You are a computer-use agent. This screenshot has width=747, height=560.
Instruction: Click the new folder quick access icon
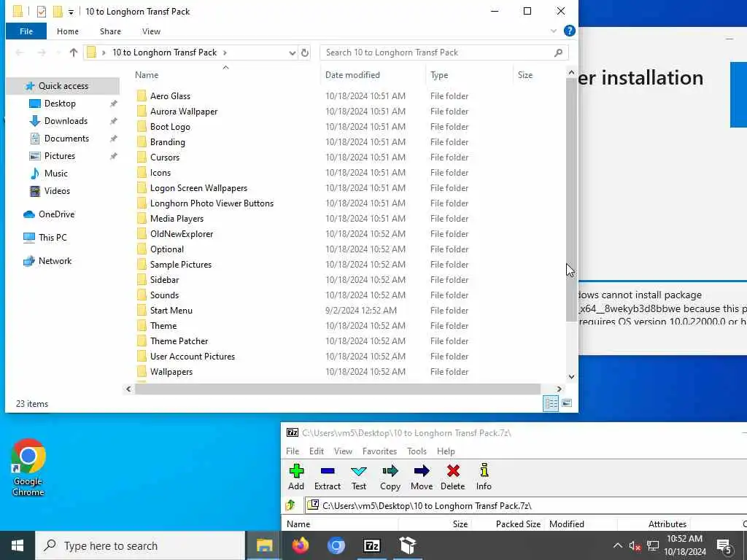[x=58, y=12]
